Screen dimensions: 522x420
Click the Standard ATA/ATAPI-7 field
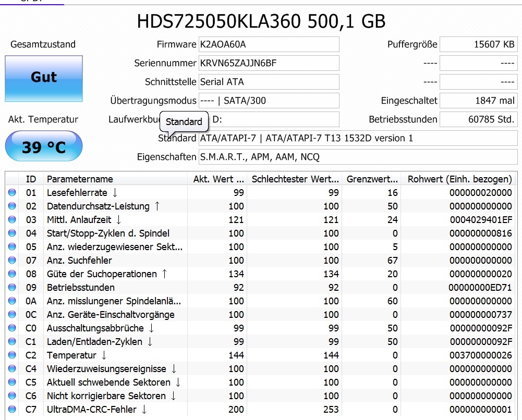(x=358, y=138)
